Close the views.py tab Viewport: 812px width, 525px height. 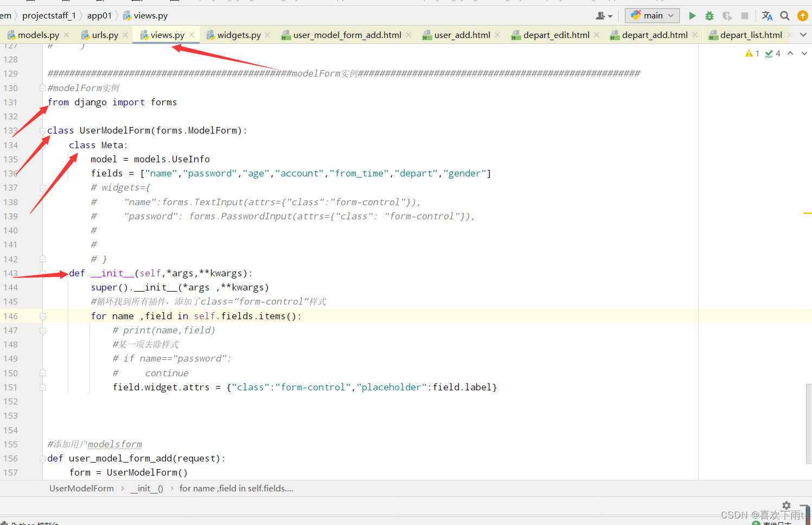(191, 35)
